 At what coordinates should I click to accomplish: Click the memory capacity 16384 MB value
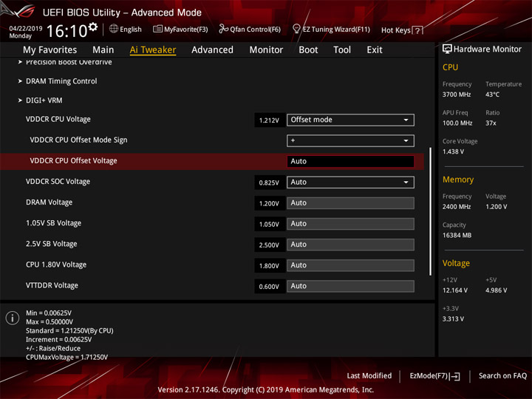(x=457, y=235)
